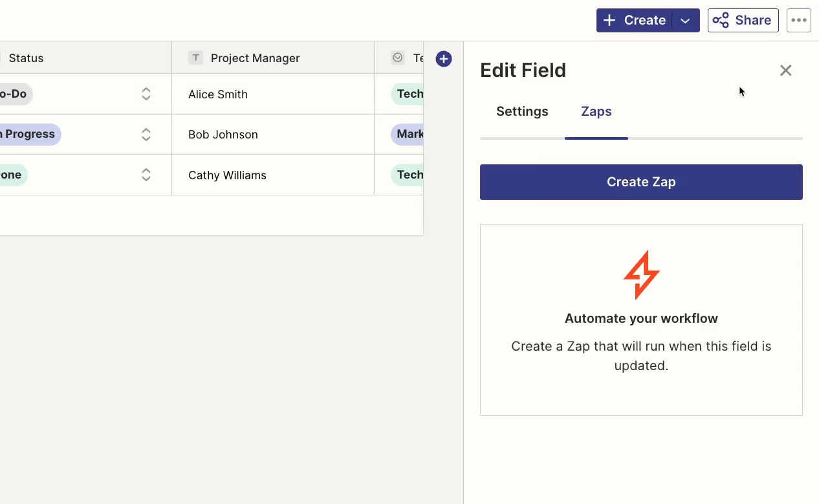This screenshot has width=819, height=504.
Task: Click the Done status tag
Action: click(13, 175)
